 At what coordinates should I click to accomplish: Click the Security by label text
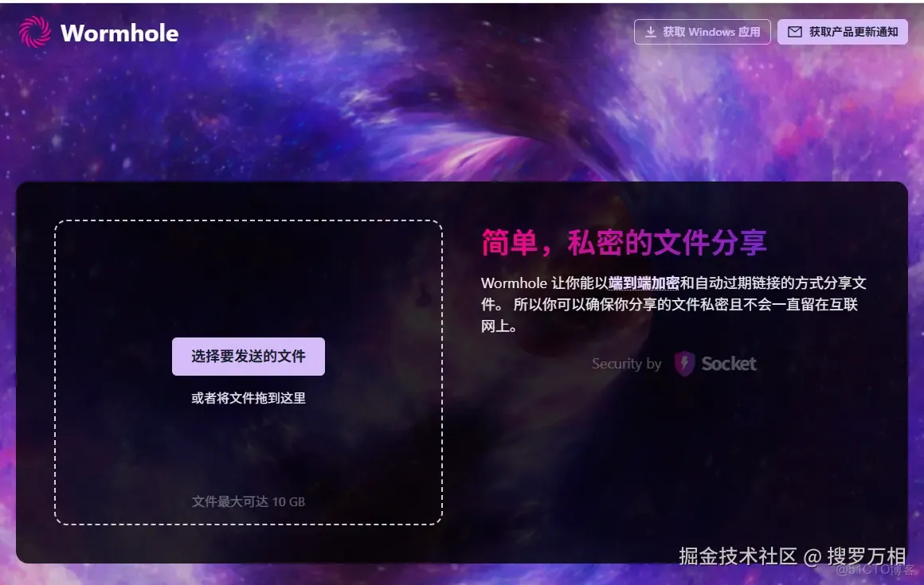[x=626, y=364]
